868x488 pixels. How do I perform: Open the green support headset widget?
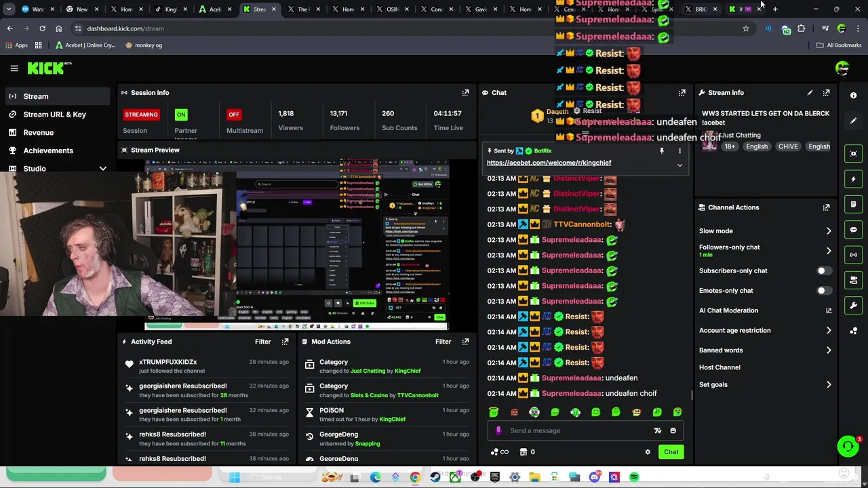[x=847, y=446]
